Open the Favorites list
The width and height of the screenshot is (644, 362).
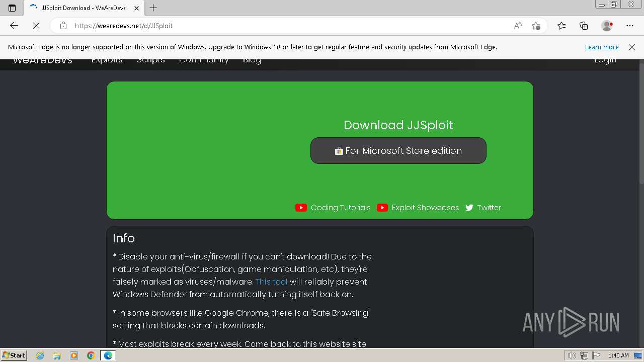(561, 26)
